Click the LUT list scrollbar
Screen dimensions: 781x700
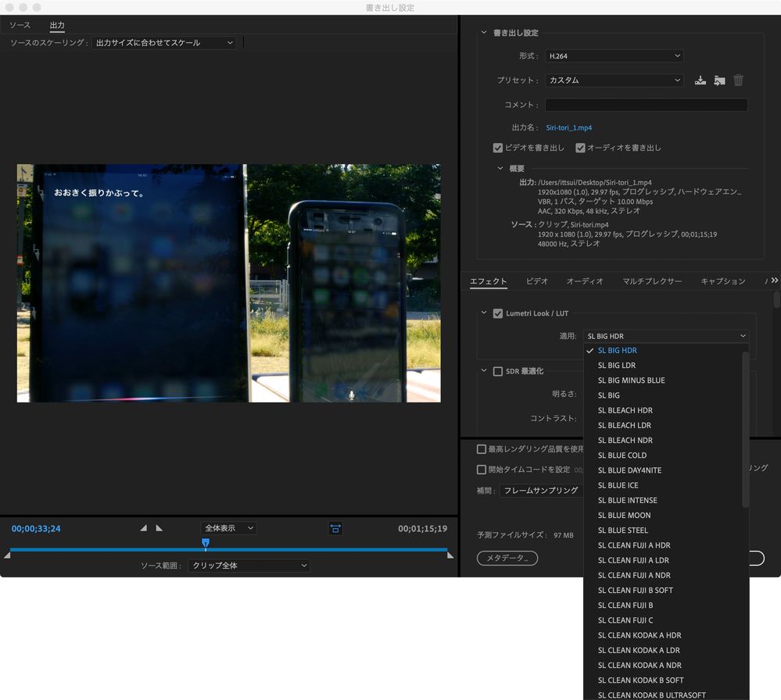click(x=745, y=430)
